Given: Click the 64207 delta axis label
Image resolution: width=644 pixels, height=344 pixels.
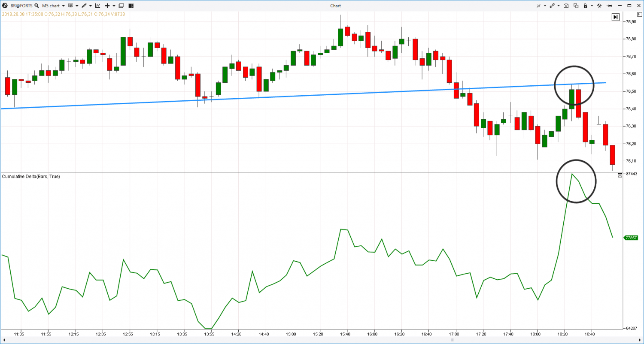Looking at the screenshot, I should [x=631, y=329].
